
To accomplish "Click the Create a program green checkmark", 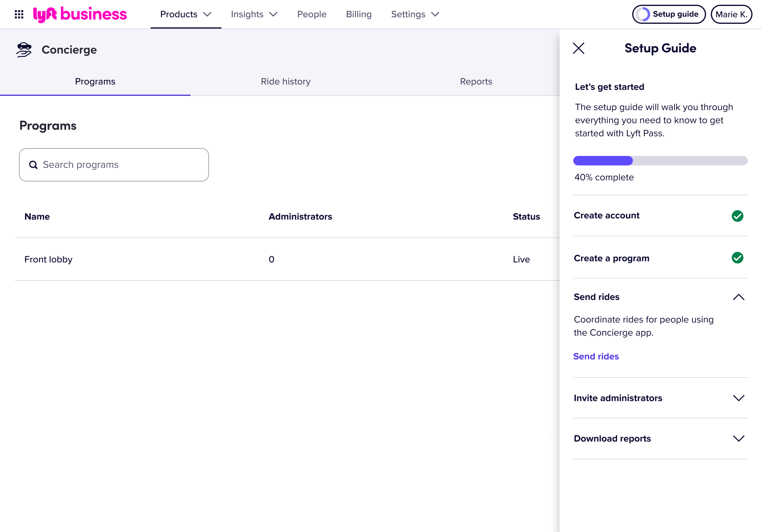I will coord(737,258).
